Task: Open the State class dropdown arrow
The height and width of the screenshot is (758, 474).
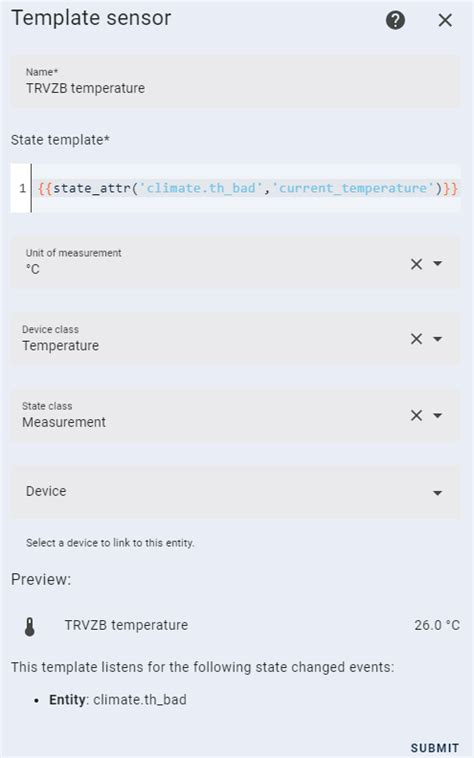Action: 437,415
